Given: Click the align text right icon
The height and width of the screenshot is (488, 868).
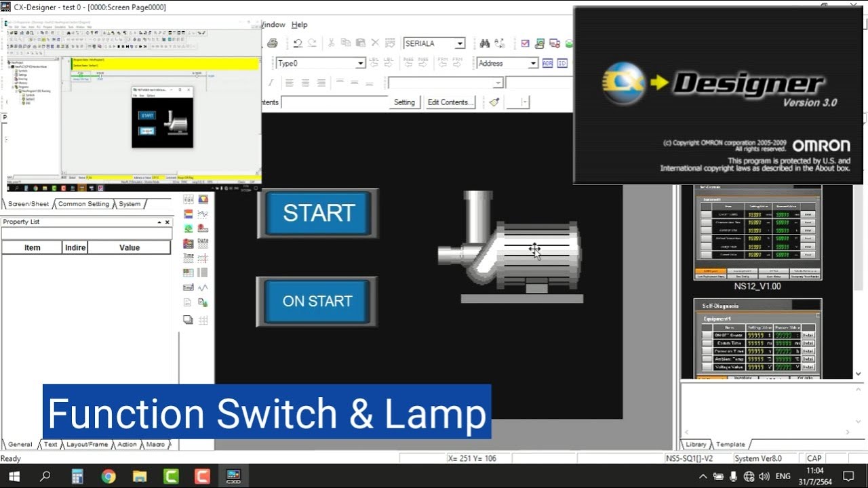Looking at the screenshot, I should click(321, 83).
